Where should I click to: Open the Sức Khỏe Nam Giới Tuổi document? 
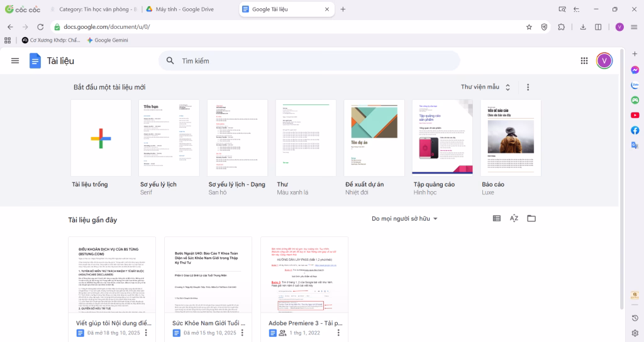[208, 289]
